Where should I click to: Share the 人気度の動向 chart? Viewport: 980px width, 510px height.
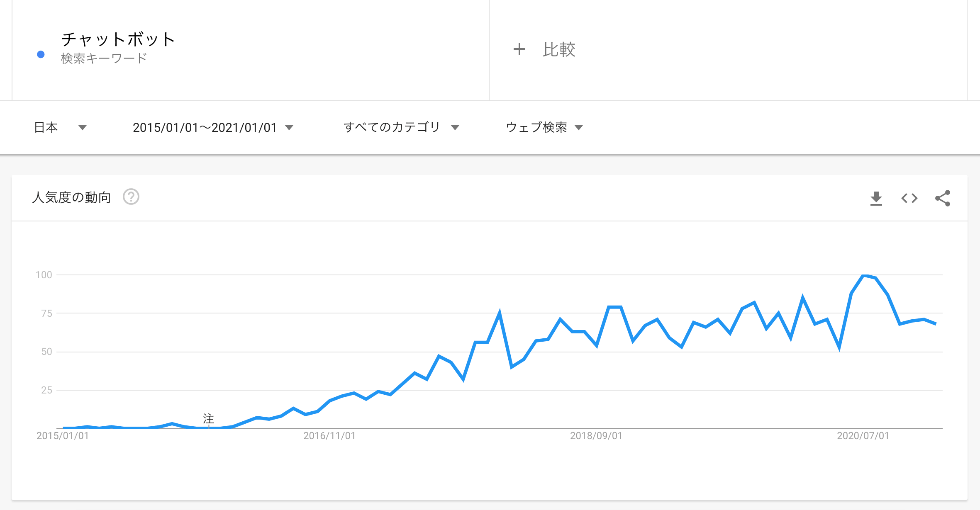coord(943,198)
